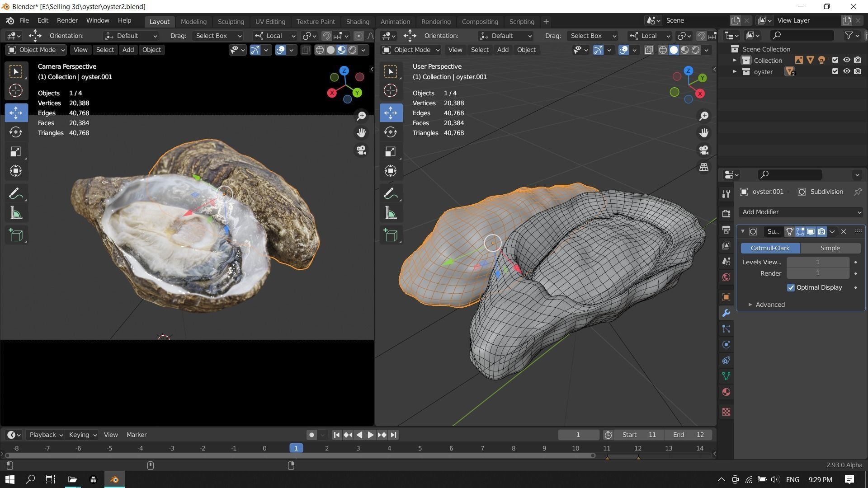Pin the properties editor context
Screen dimensions: 868x488
(857, 192)
